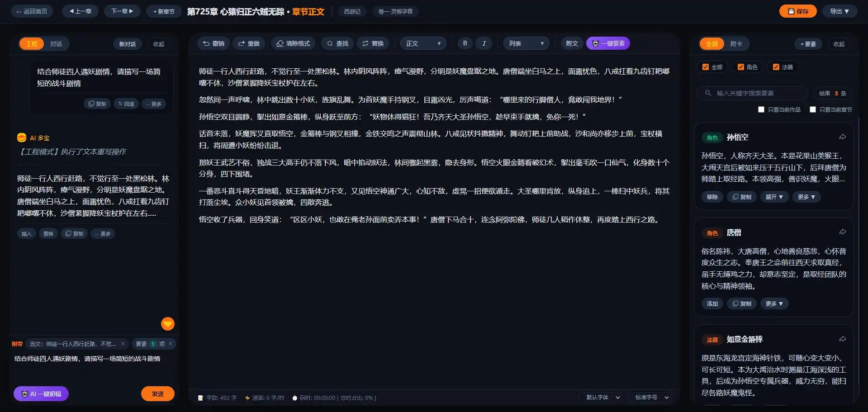
Task: Open 更多 menu on 孙悟空 card
Action: coord(806,197)
